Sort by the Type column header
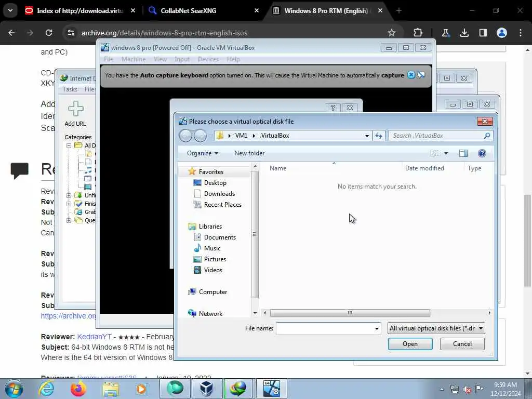Viewport: 532px width, 399px height. coord(474,168)
